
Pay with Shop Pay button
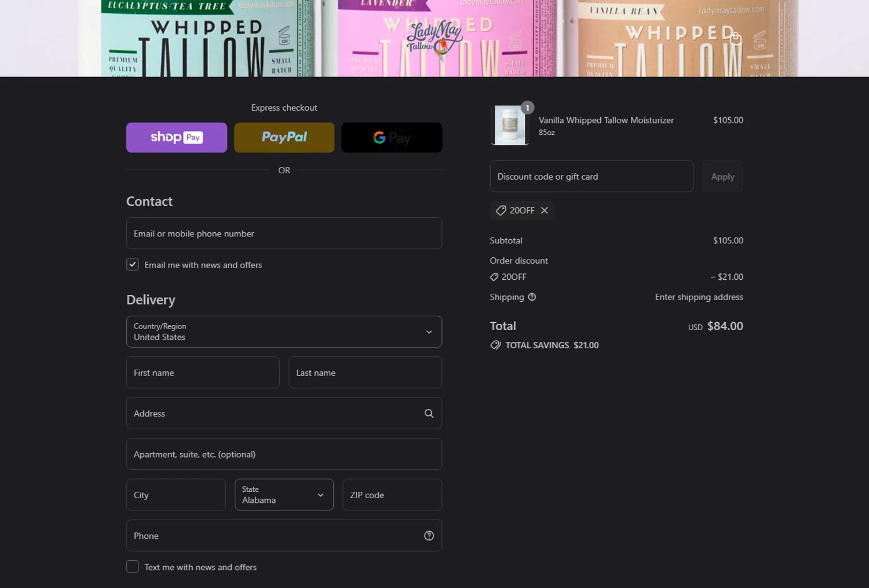tap(177, 137)
